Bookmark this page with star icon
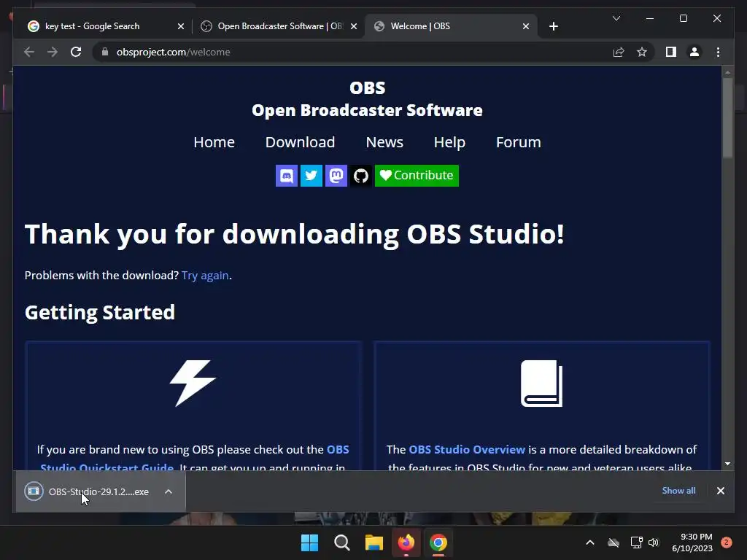Image resolution: width=747 pixels, height=560 pixels. [642, 52]
